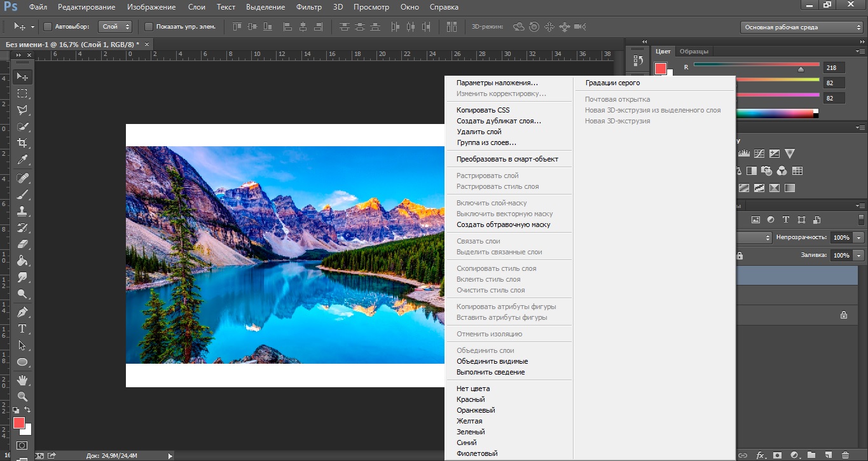Image resolution: width=868 pixels, height=461 pixels.
Task: Select the Smudge tool
Action: 22,277
